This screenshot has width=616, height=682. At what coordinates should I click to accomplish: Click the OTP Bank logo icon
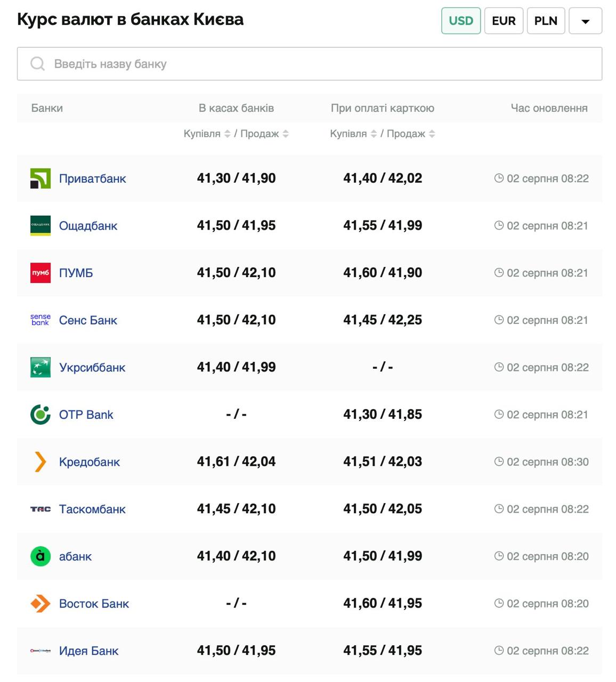40,415
